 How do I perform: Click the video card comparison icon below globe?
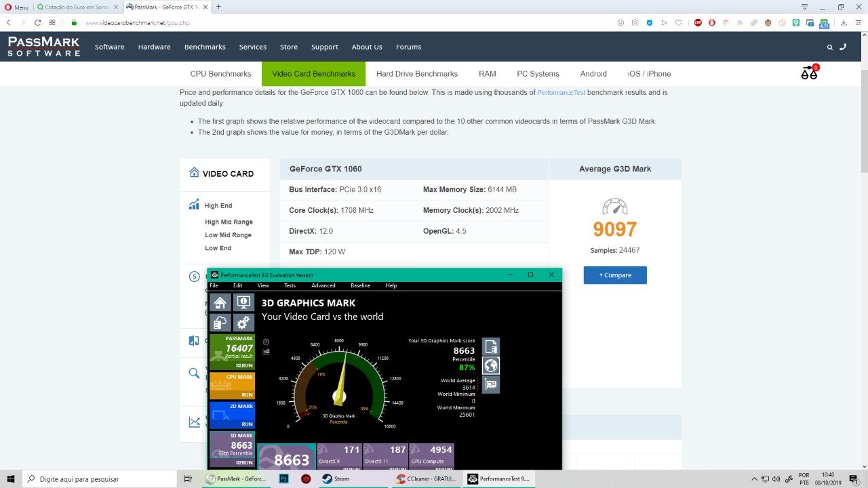[x=491, y=384]
